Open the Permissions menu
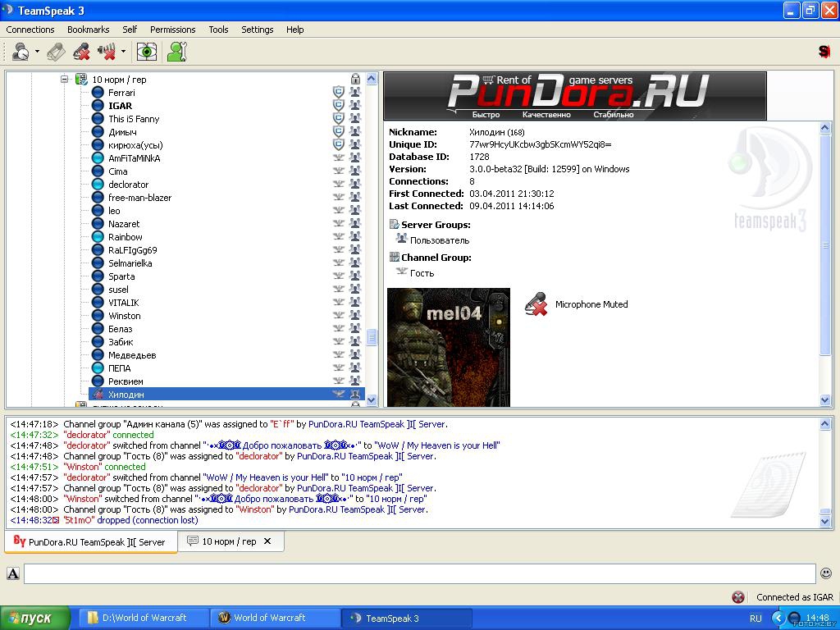Screen dimensions: 840x630 click(x=172, y=30)
